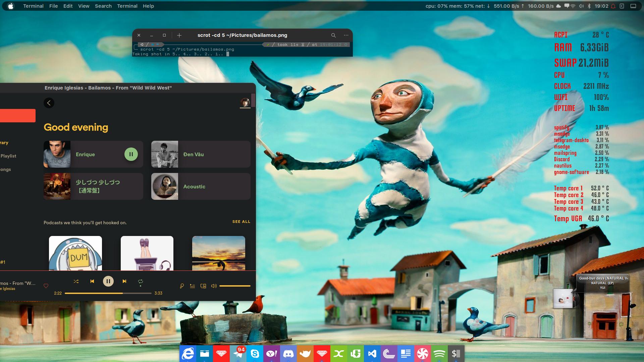Toggle shuffle in the Spotify player
Viewport: 644px width, 362px height.
(76, 282)
